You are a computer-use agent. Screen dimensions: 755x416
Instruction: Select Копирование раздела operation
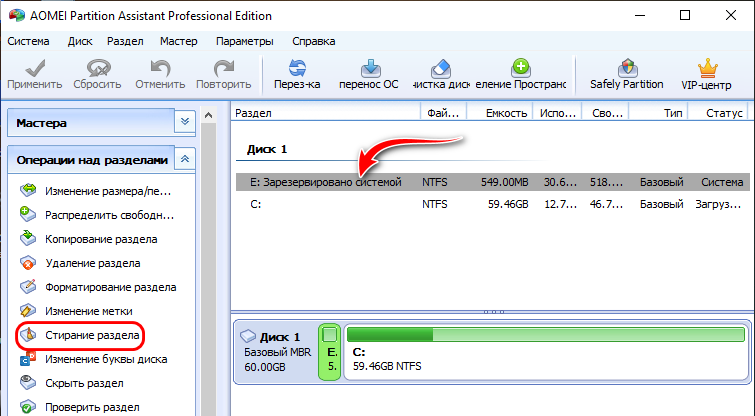click(x=90, y=239)
